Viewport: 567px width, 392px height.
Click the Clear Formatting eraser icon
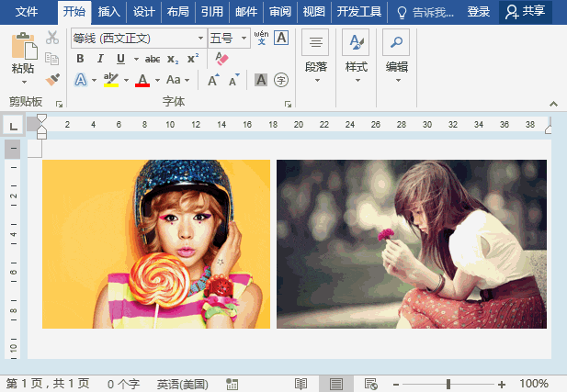[221, 59]
